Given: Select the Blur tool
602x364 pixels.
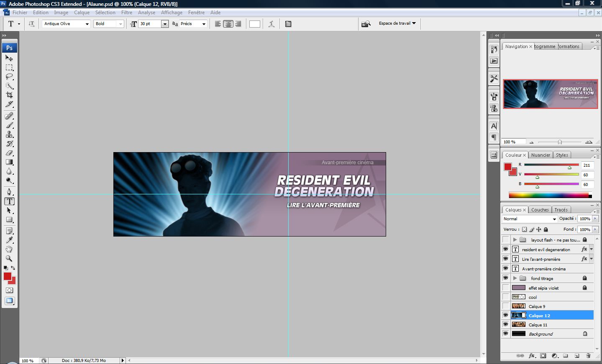Looking at the screenshot, I should [9, 171].
